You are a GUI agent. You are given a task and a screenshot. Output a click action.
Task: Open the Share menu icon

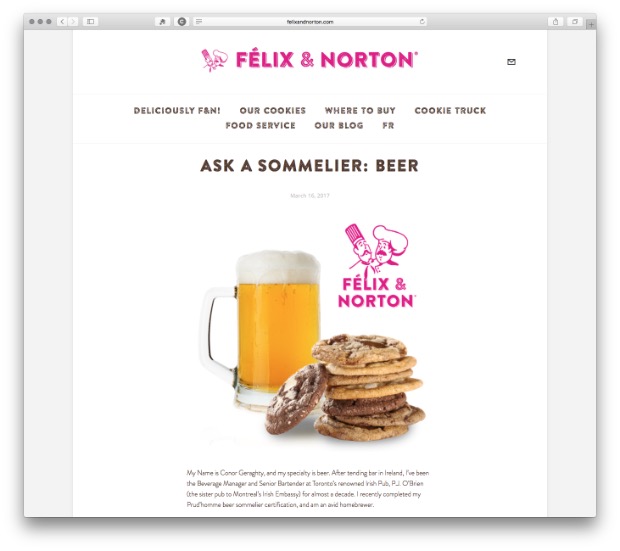(555, 21)
